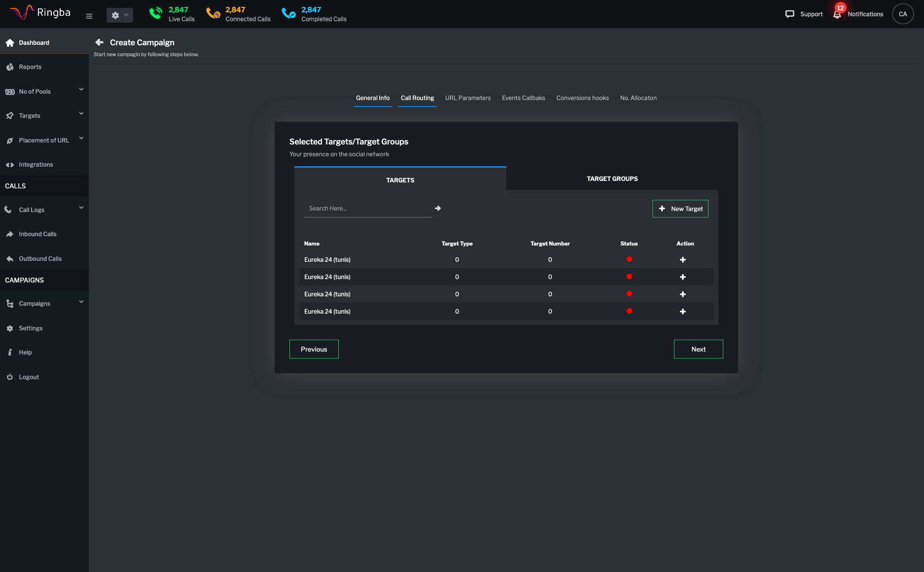Click the Notifications bell icon
The height and width of the screenshot is (572, 924).
tap(837, 14)
